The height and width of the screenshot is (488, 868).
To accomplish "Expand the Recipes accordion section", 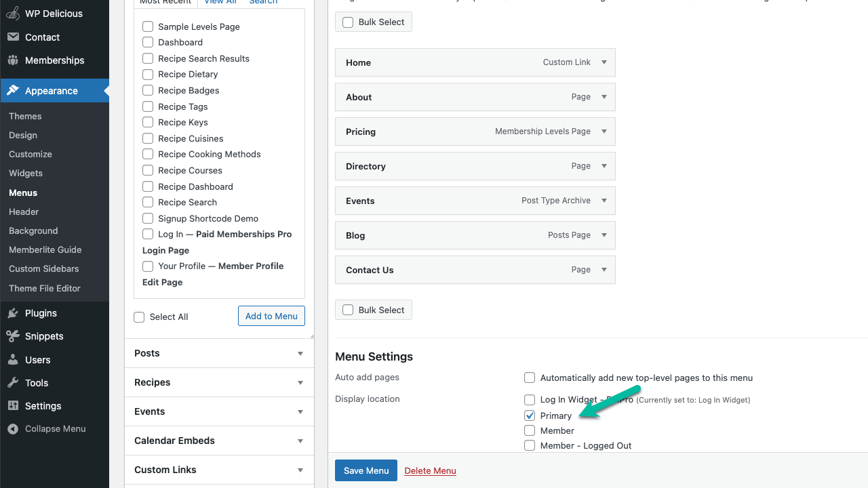I will 219,382.
